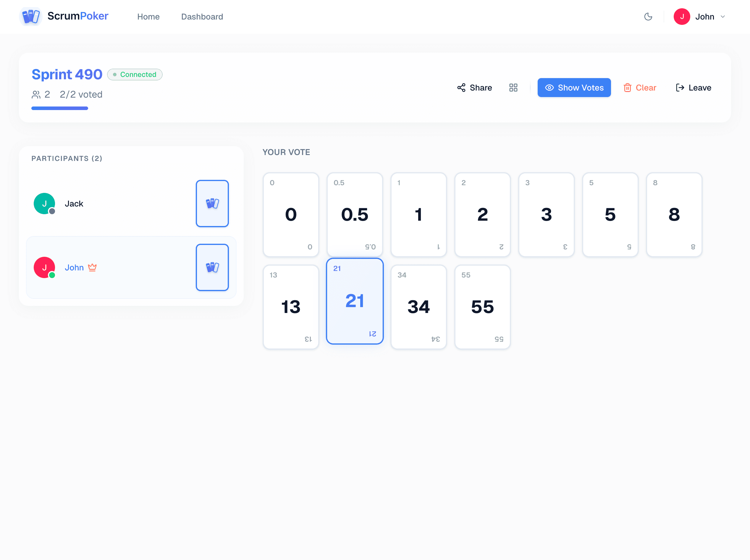Click the voting progress bar
Screen dimensions: 750x560
coord(60,108)
